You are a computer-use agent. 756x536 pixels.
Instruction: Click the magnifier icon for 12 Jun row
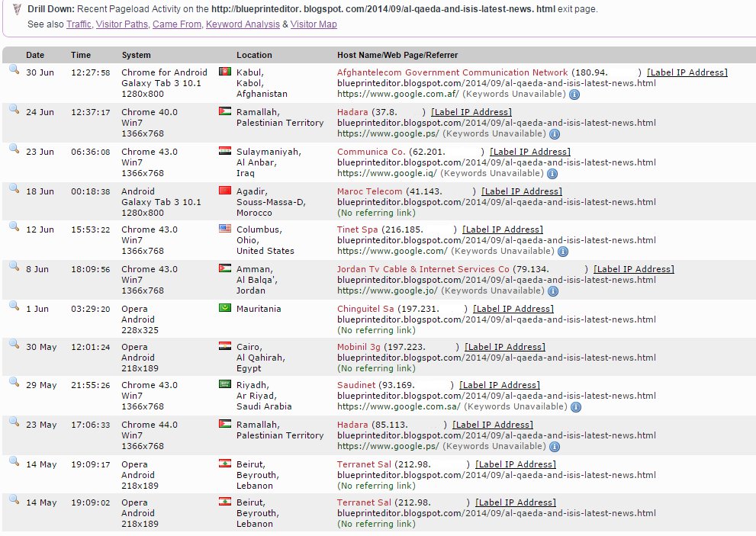14,226
